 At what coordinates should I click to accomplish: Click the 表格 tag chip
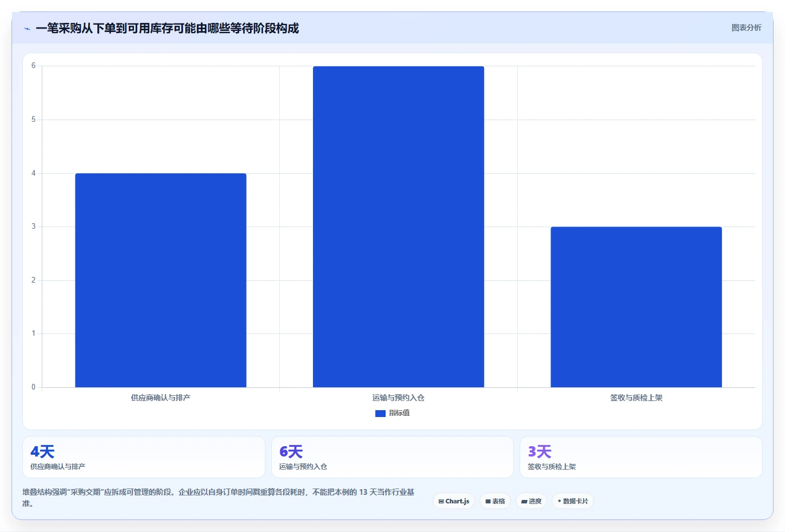(495, 501)
